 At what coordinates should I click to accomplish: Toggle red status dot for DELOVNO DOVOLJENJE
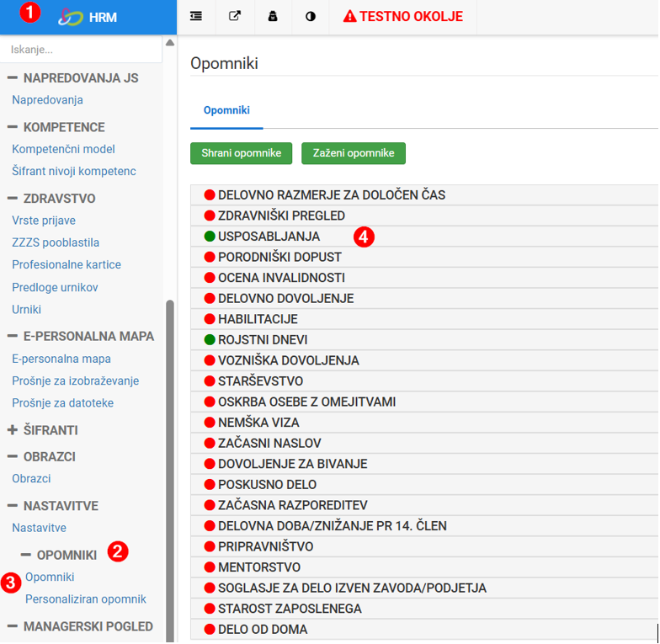209,298
